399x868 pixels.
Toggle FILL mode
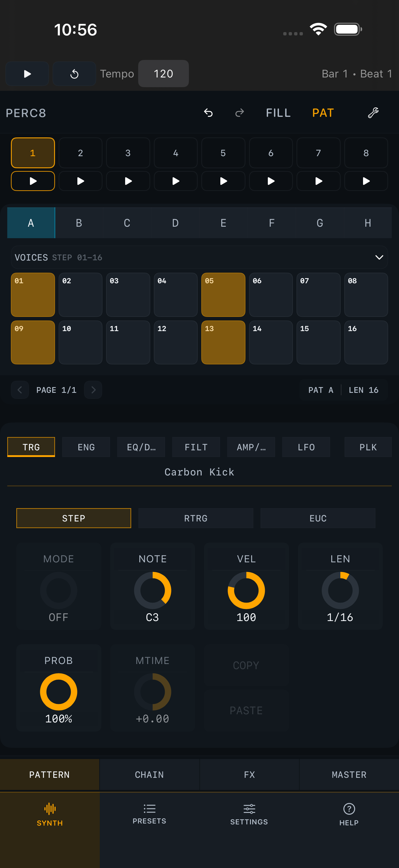click(278, 113)
